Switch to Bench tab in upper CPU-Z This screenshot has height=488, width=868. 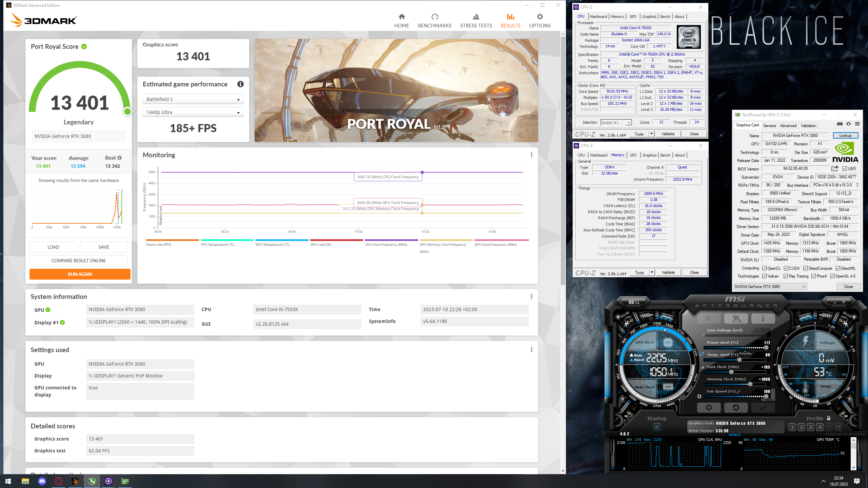coord(665,17)
